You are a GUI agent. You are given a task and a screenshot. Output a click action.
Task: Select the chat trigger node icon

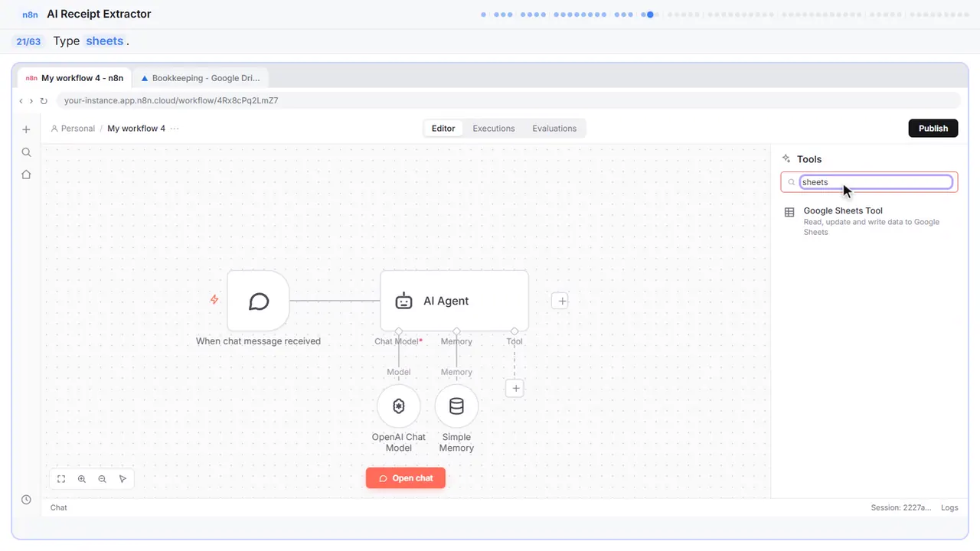click(259, 301)
